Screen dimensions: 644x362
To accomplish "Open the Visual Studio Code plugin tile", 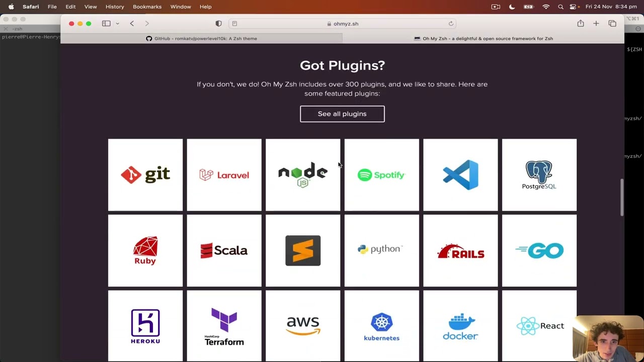I will pyautogui.click(x=460, y=175).
